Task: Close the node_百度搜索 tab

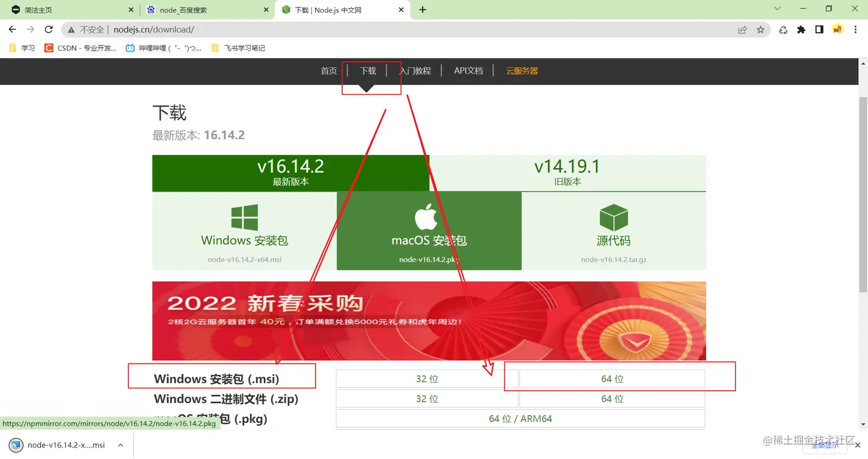Action: coord(266,10)
